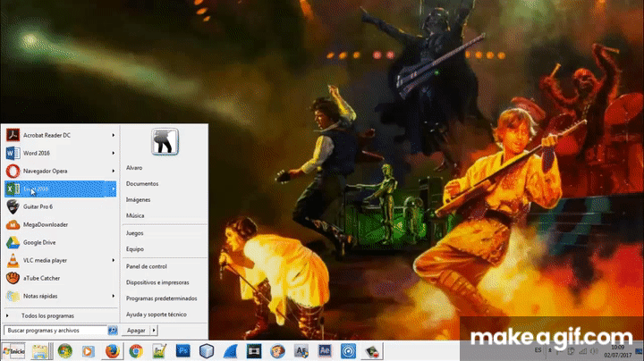This screenshot has height=361, width=644.
Task: Launch Google Chrome from the taskbar
Action: [x=136, y=351]
